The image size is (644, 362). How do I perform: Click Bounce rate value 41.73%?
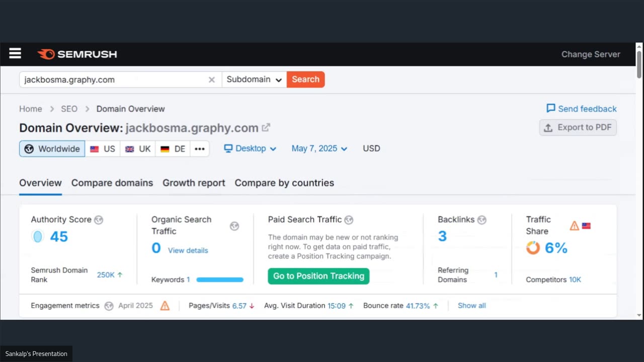[418, 306]
